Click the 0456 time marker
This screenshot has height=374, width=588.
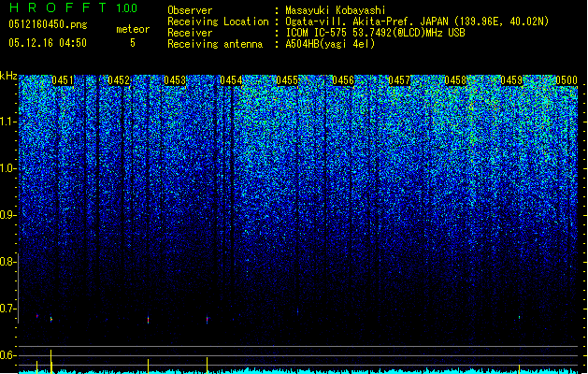point(343,80)
